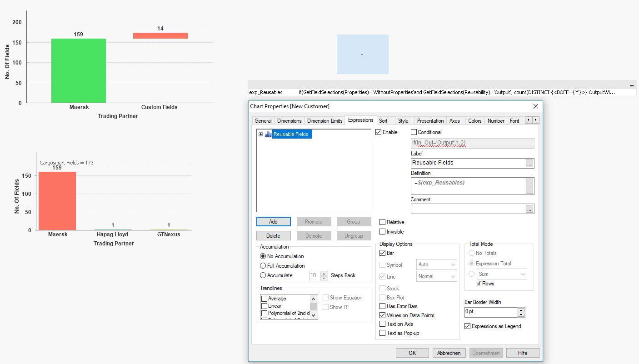The height and width of the screenshot is (364, 639).
Task: Click the Delete expression button
Action: (273, 236)
